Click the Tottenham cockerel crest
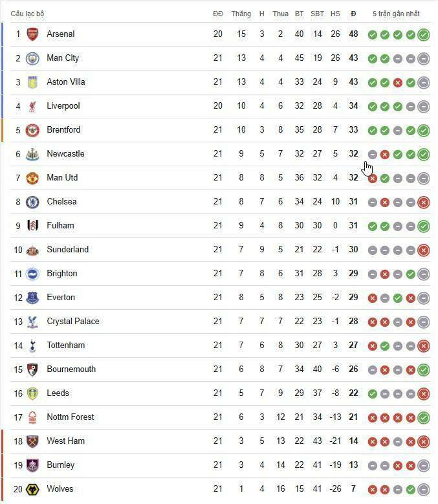 [32, 345]
